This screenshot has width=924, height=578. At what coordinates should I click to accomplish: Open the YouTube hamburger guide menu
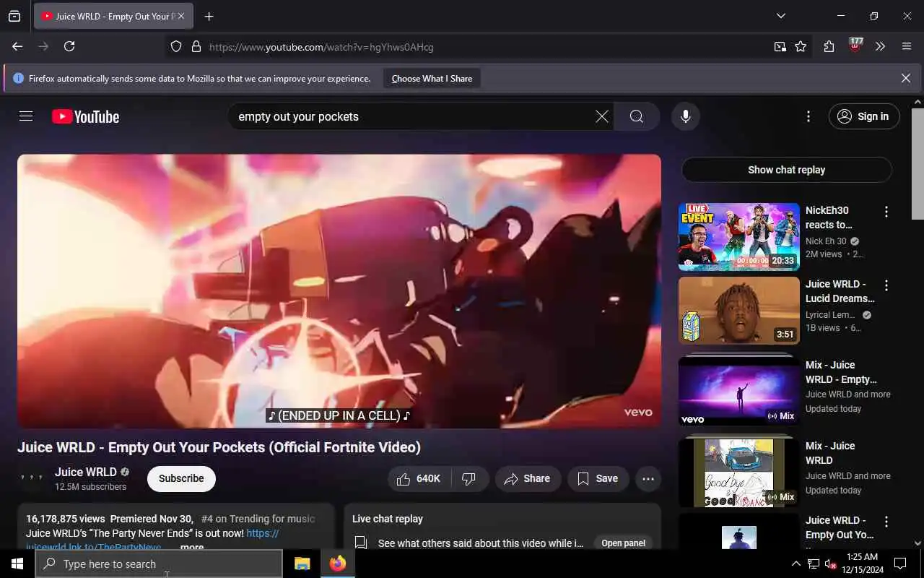click(x=26, y=116)
